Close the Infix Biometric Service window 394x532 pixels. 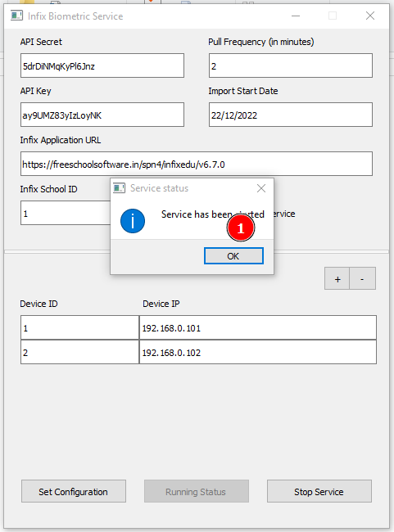coord(370,16)
